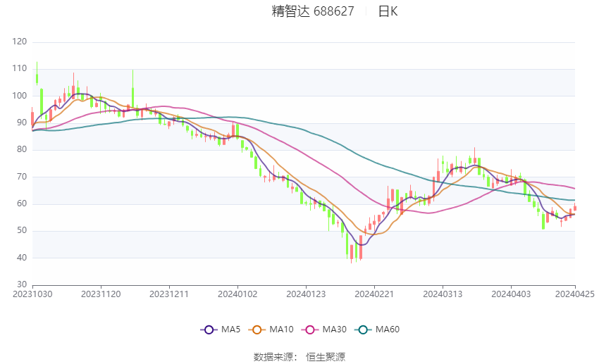Click the y-axis value 100
Screen dimensions: 599x364
[20, 96]
